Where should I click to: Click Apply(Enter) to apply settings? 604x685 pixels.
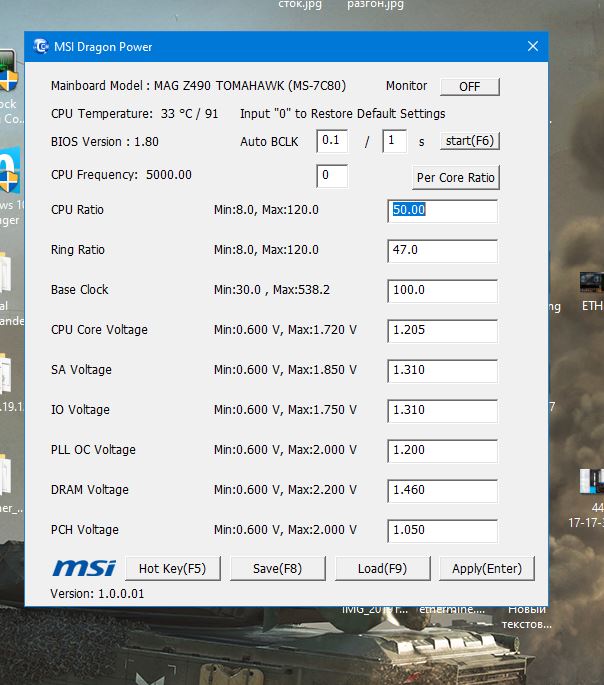(487, 568)
